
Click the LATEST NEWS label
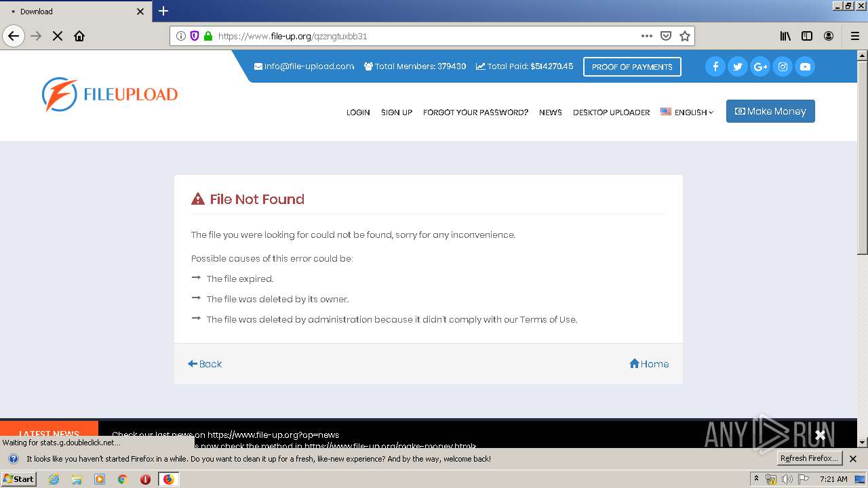[49, 434]
